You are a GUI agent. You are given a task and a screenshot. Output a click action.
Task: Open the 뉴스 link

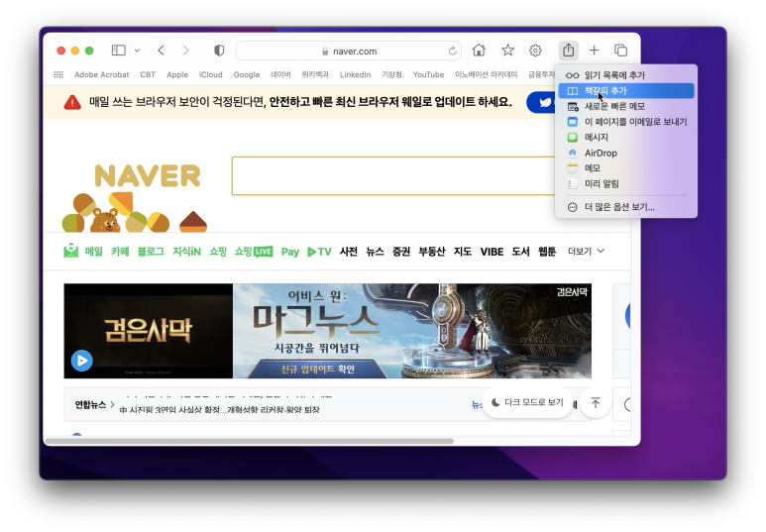(x=375, y=252)
